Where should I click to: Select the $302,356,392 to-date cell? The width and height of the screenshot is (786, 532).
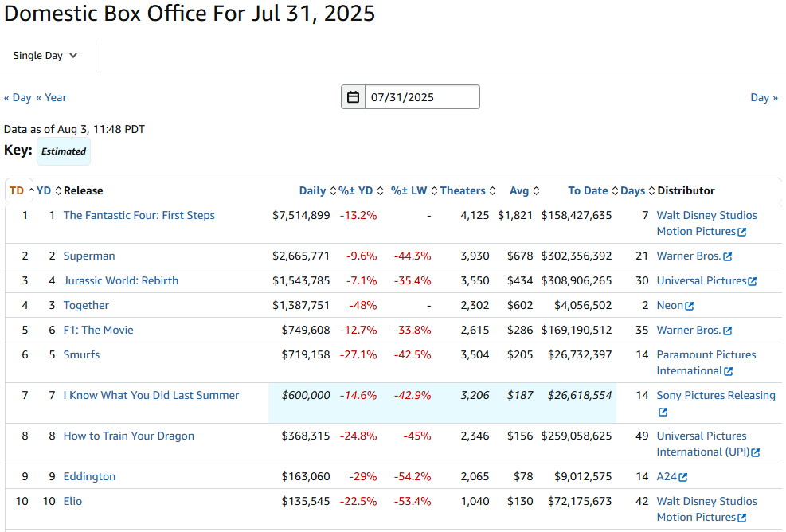tap(577, 256)
